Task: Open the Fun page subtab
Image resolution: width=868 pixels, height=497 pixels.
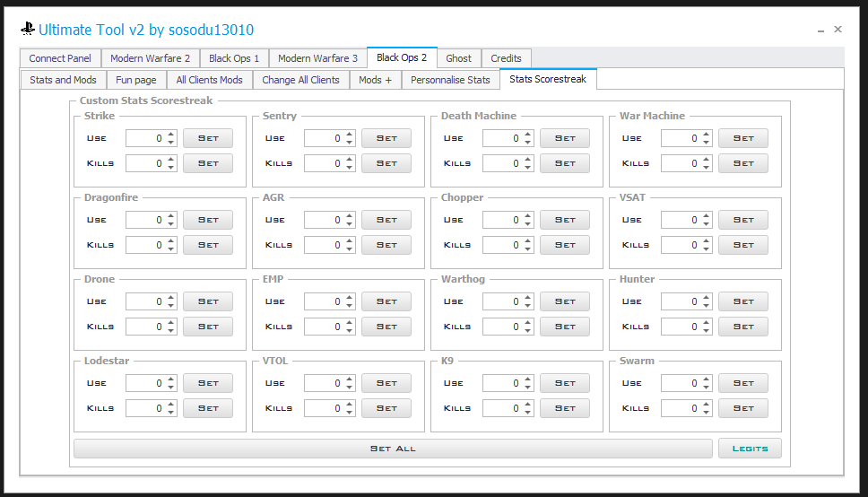Action: click(136, 80)
